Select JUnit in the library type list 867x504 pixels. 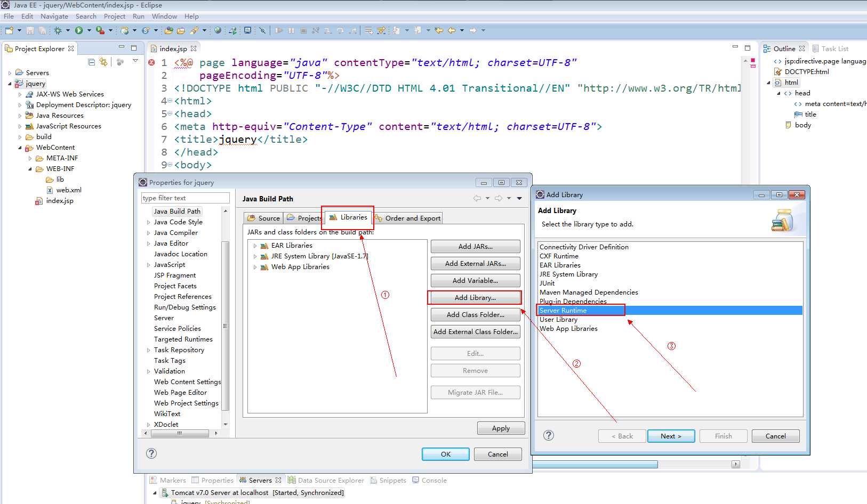(547, 283)
